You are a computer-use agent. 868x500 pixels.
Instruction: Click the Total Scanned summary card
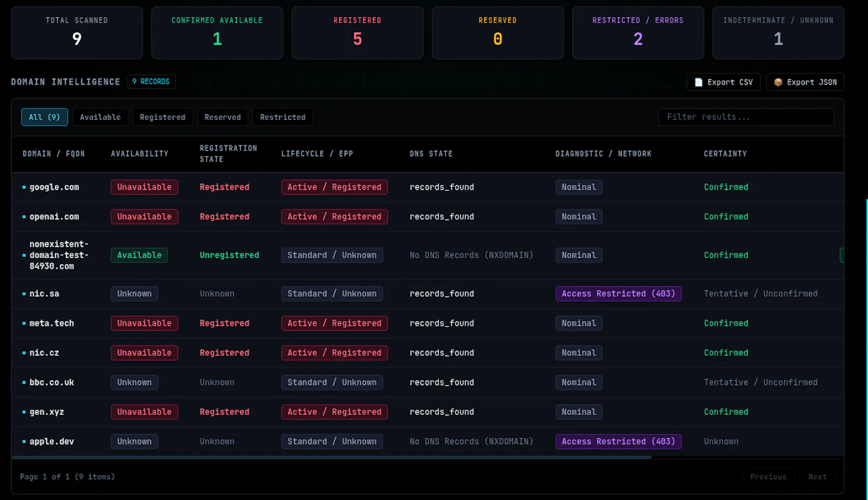coord(77,33)
